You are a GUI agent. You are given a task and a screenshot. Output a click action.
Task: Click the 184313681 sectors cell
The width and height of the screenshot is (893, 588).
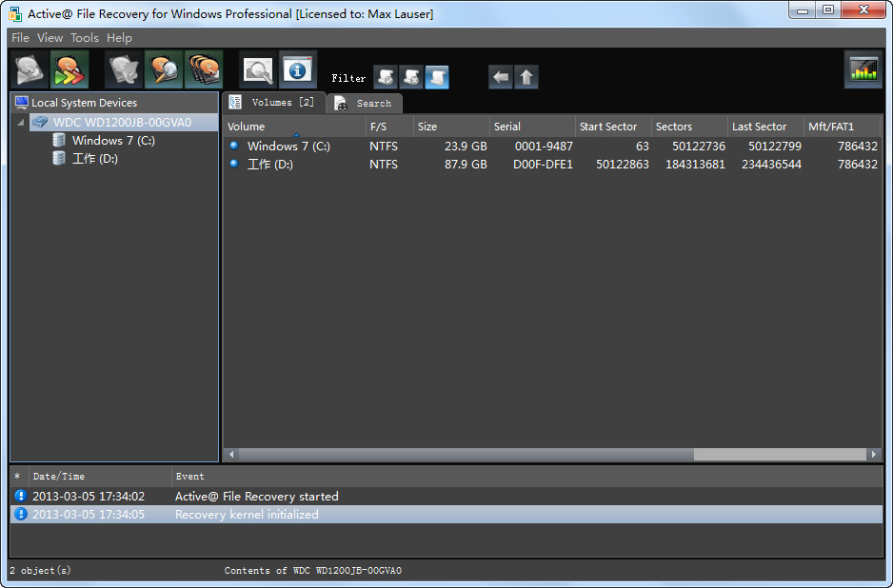pyautogui.click(x=695, y=165)
